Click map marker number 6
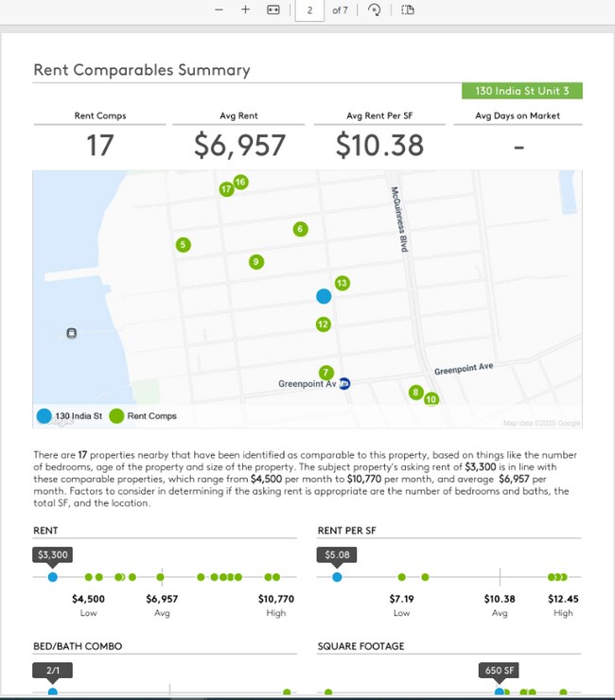615x700 pixels. click(300, 229)
